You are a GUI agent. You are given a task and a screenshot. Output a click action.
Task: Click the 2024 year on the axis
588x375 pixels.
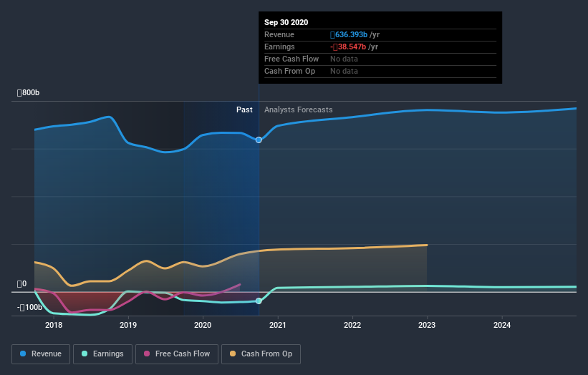point(502,326)
